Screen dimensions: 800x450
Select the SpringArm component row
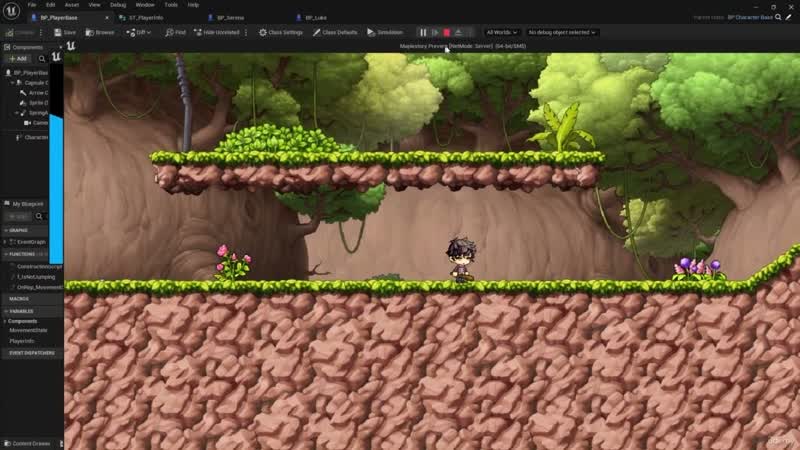pos(34,113)
